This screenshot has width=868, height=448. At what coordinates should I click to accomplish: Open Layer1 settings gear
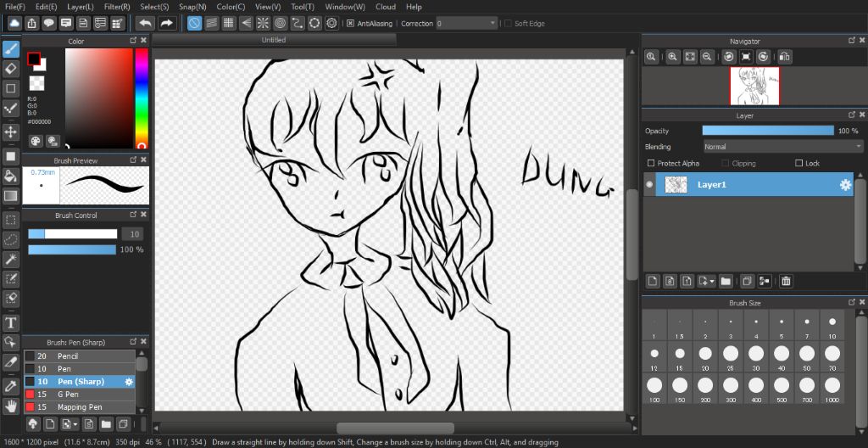[x=845, y=185]
